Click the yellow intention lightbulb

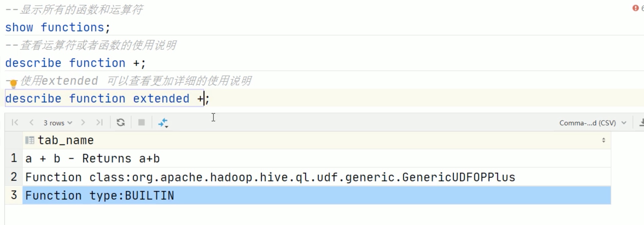pyautogui.click(x=14, y=83)
